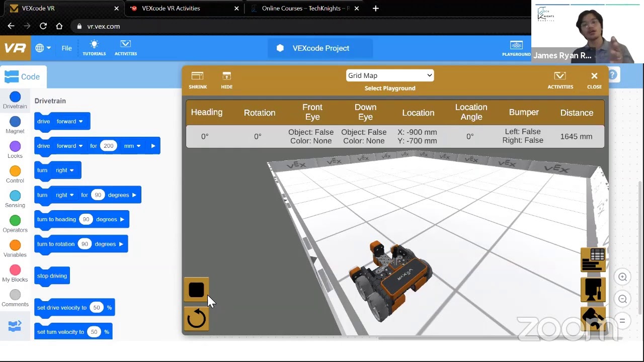Select the Sensing block category
Screen dimensions: 644x362
click(x=15, y=199)
